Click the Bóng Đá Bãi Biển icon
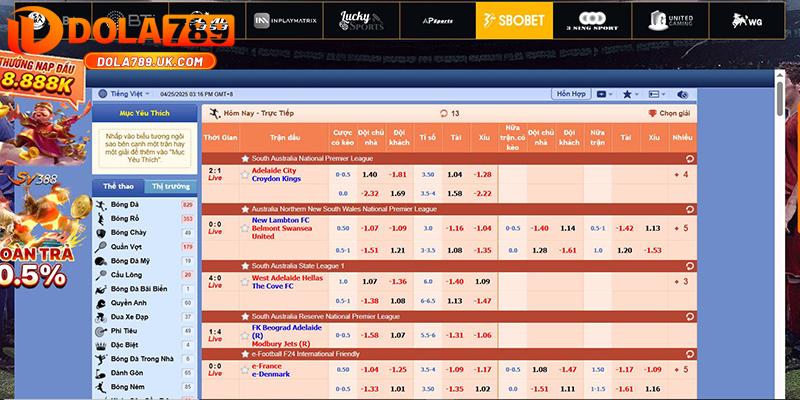 [x=101, y=289]
